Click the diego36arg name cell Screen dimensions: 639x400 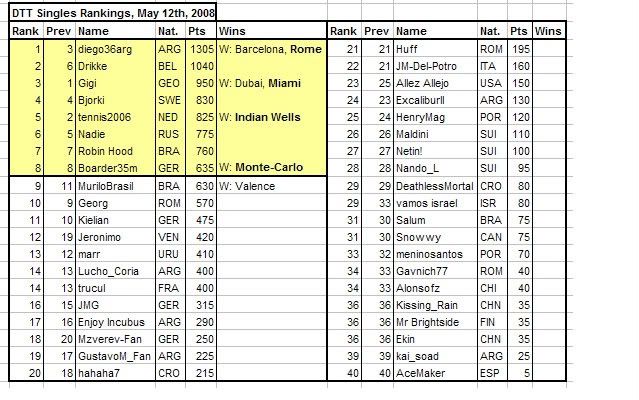point(116,49)
